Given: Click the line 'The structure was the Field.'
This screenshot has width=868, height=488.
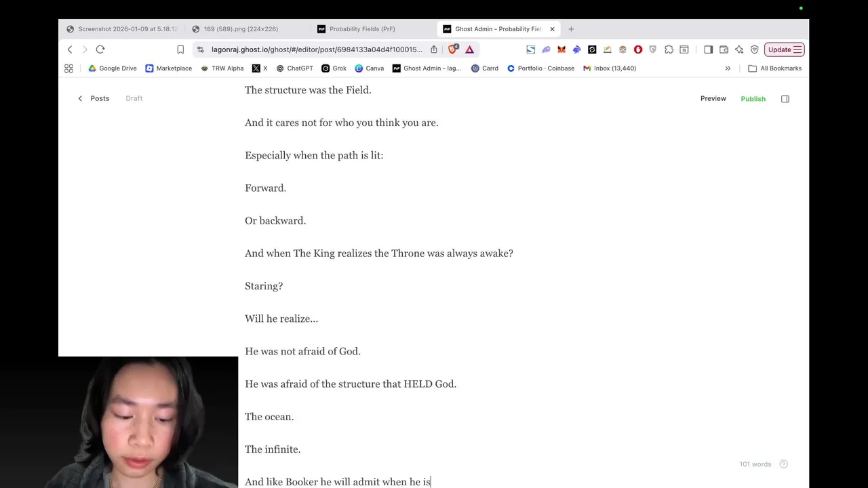Looking at the screenshot, I should 308,90.
